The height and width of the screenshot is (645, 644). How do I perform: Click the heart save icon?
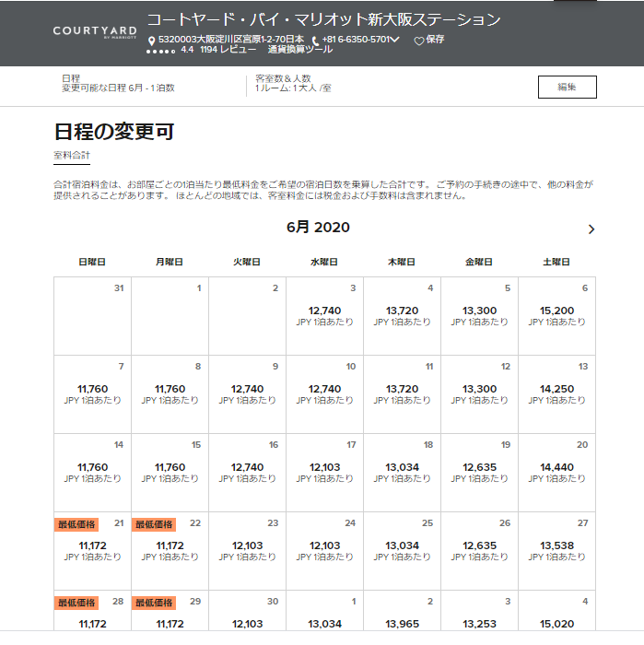418,41
